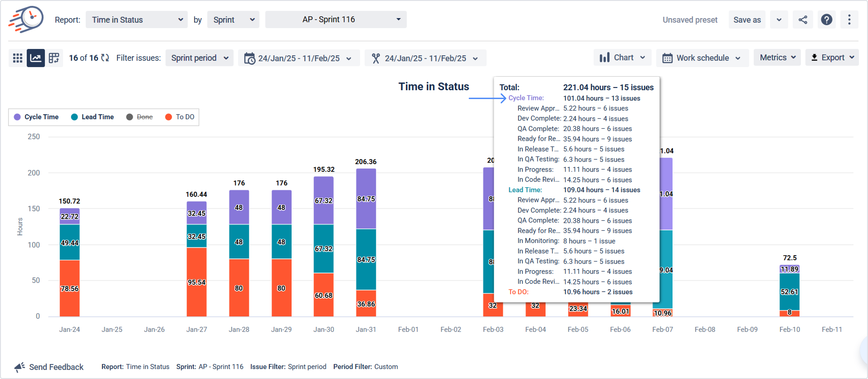
Task: Click the Save as button
Action: click(747, 20)
